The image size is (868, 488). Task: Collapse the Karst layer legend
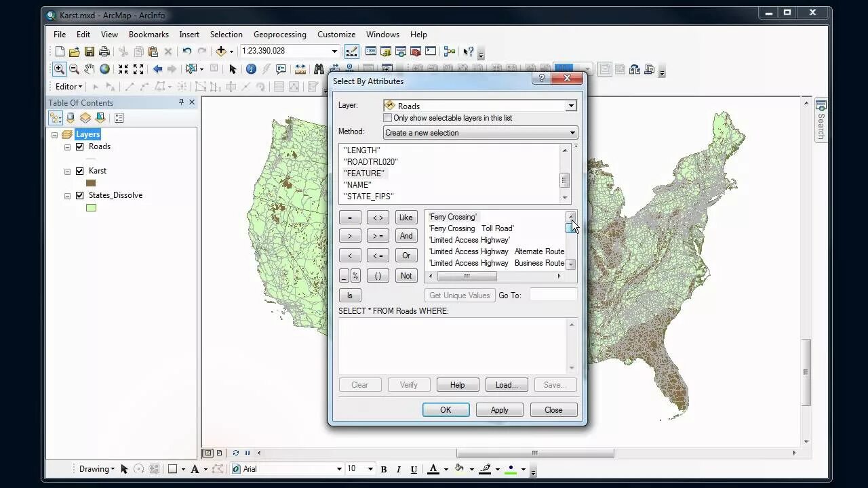pyautogui.click(x=67, y=171)
